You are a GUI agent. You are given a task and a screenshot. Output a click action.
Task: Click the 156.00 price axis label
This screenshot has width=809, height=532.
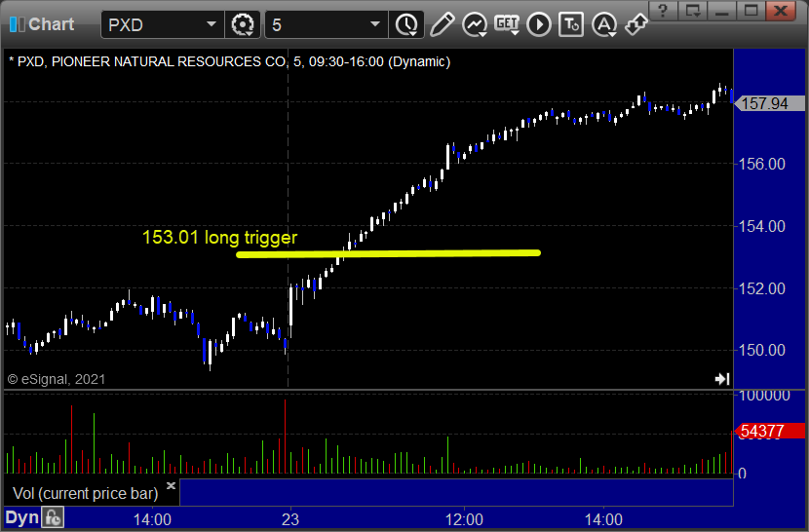(x=762, y=164)
